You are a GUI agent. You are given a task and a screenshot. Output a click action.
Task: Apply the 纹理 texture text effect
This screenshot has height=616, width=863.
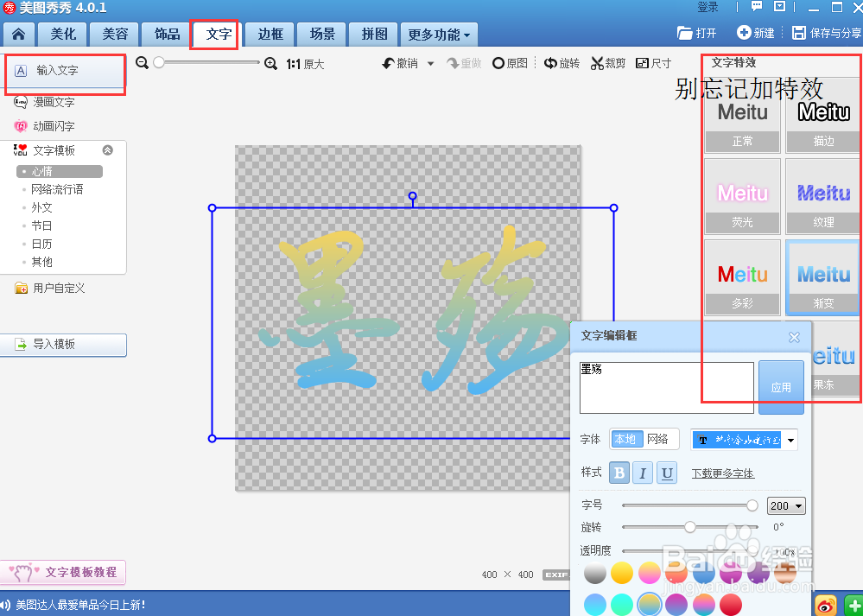point(823,196)
